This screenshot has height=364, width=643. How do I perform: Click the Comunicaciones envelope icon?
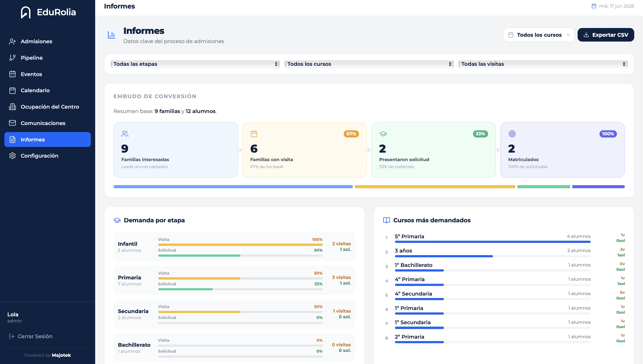12,123
